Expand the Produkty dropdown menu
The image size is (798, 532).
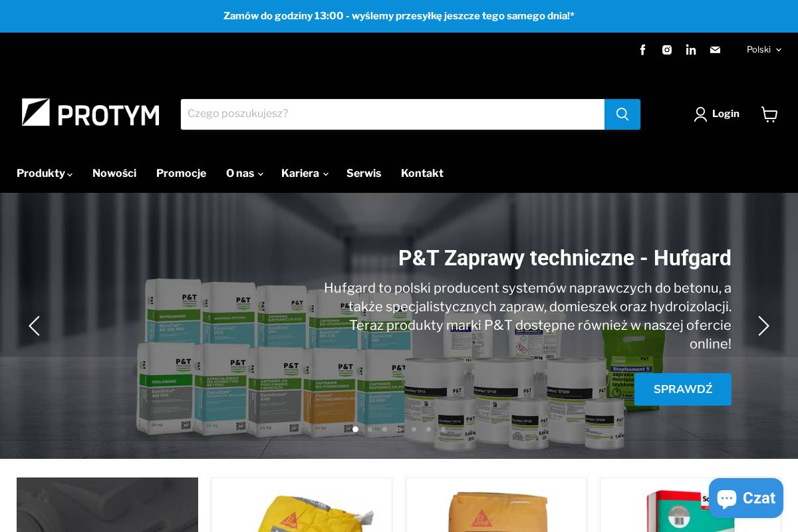[44, 174]
